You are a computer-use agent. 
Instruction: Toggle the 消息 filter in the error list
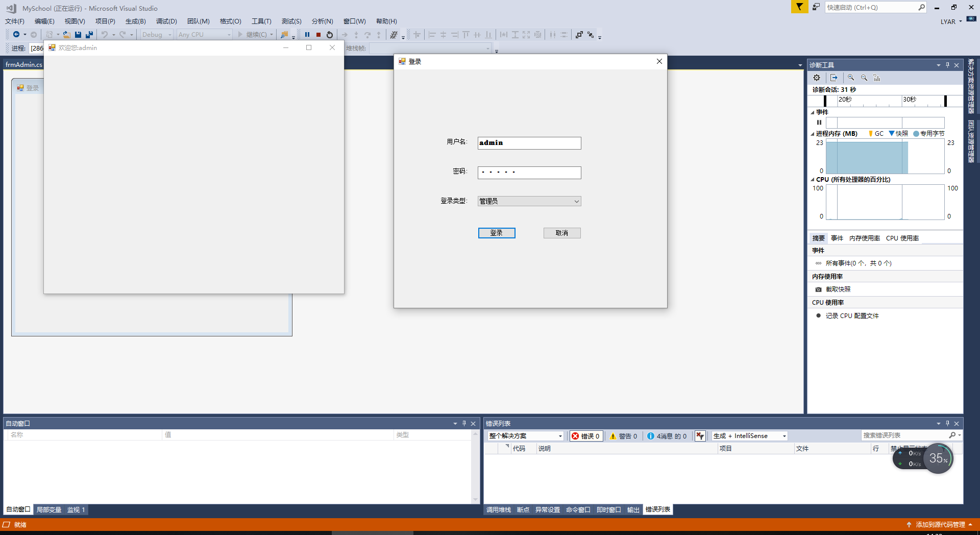[x=667, y=435]
